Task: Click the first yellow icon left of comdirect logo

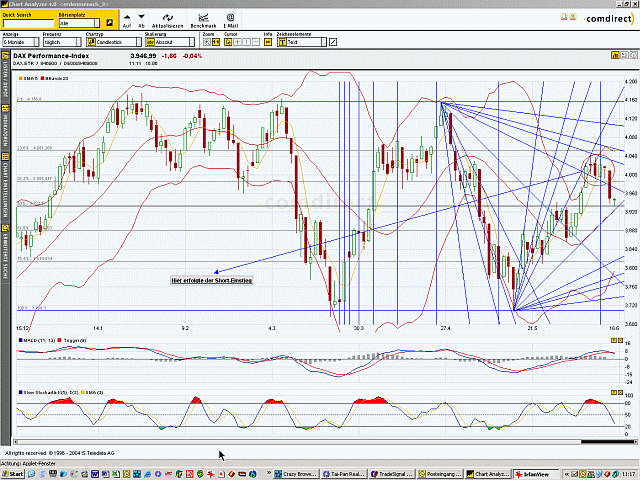Action: coord(564,17)
